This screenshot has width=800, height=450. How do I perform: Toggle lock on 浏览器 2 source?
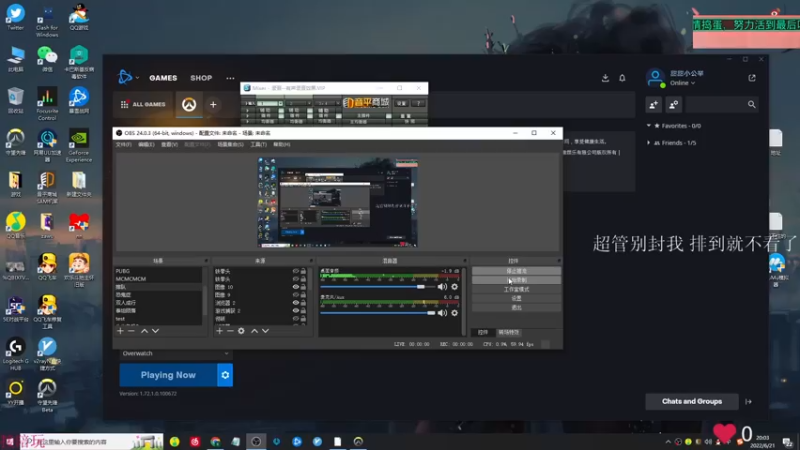click(303, 303)
